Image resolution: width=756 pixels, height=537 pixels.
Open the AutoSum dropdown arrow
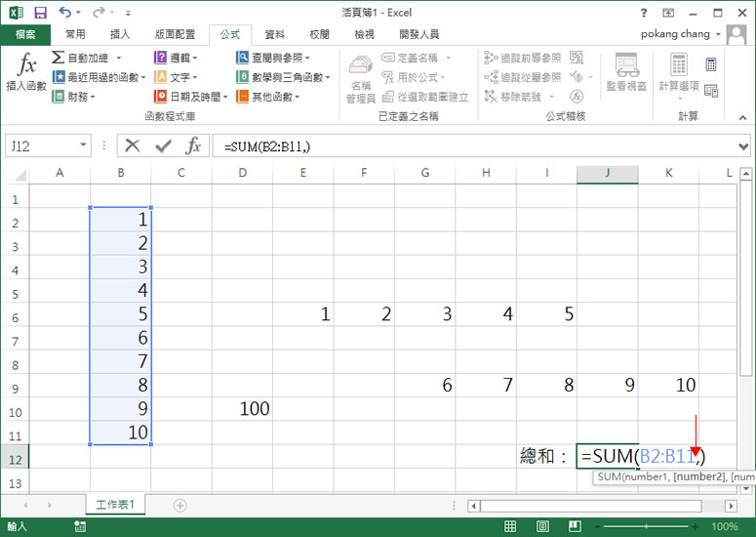pos(119,58)
